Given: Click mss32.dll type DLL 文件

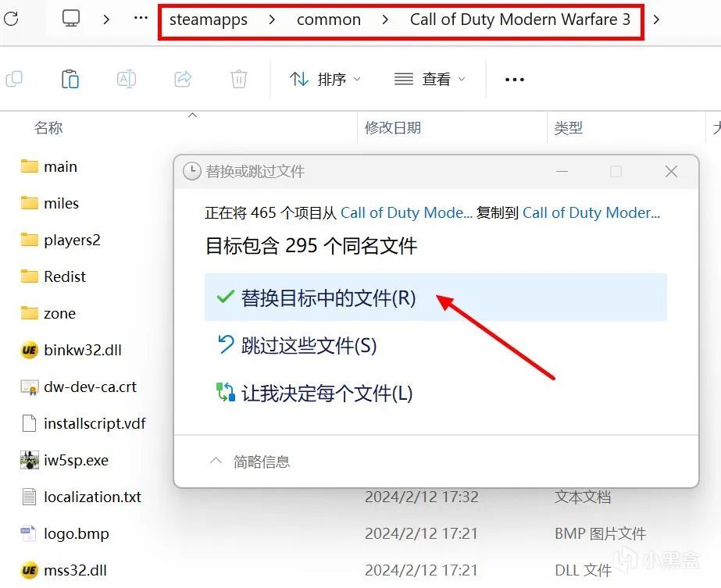Looking at the screenshot, I should click(x=583, y=571).
